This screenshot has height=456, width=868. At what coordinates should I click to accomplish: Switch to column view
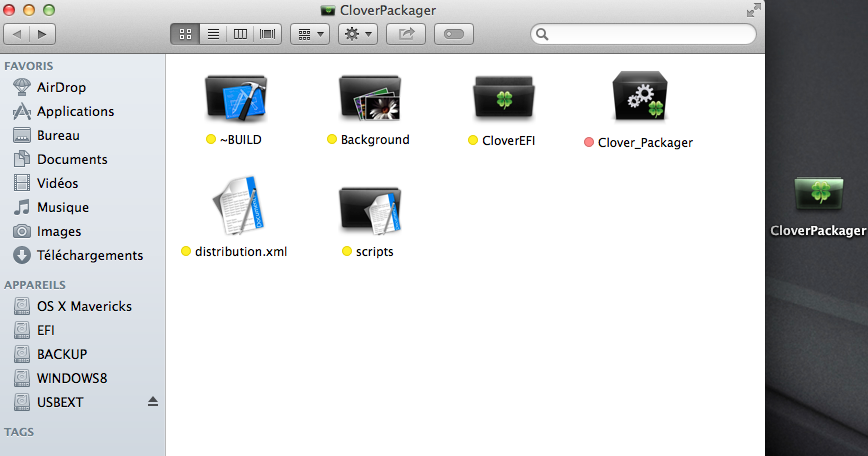point(240,34)
